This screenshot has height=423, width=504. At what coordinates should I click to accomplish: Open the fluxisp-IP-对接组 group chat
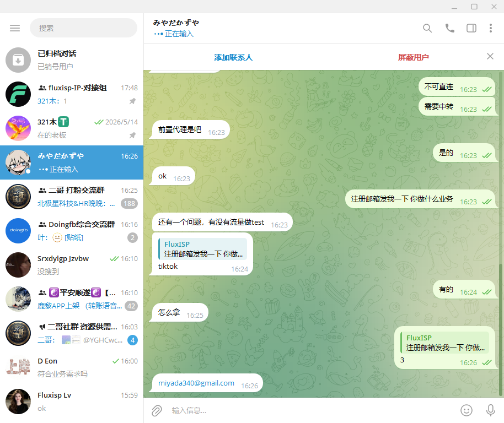pyautogui.click(x=72, y=94)
